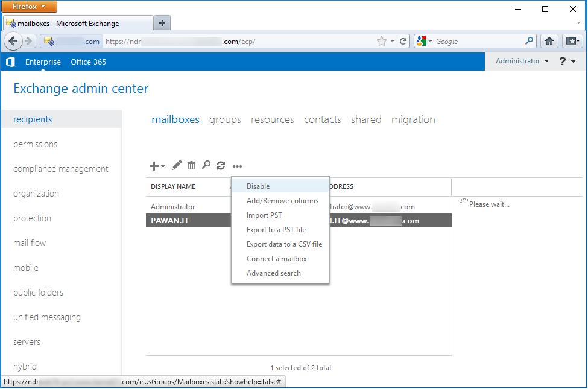Click the site identity icon in address bar

(72, 41)
